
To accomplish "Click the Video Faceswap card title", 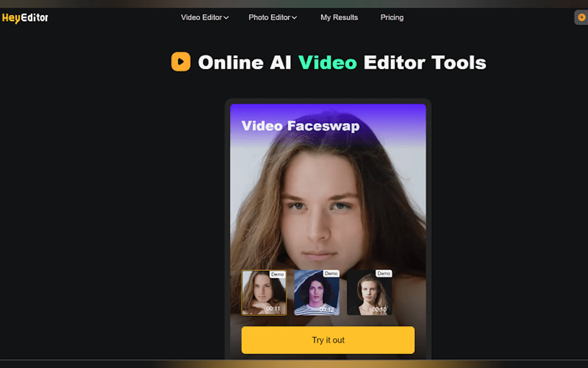I will 300,126.
